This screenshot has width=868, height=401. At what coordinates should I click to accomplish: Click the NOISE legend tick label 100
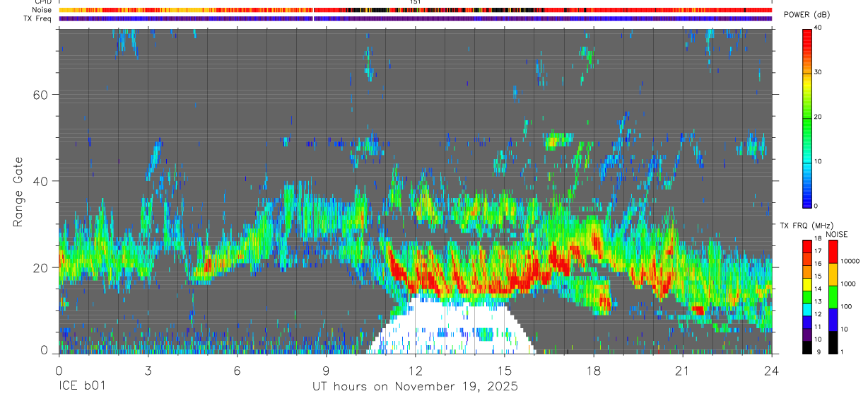(845, 306)
